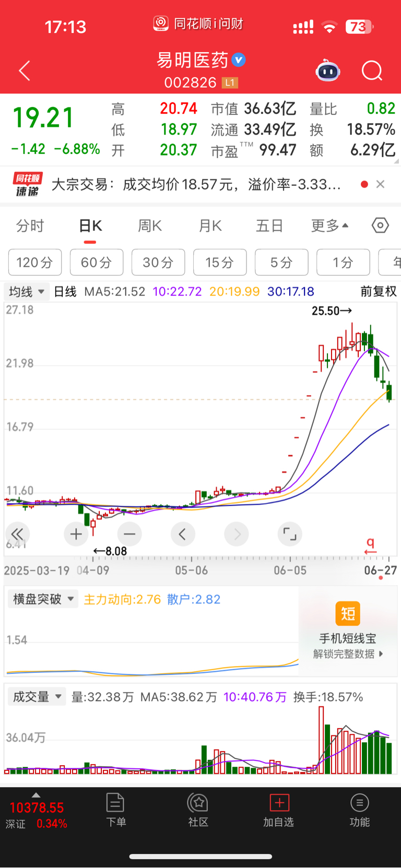Zoom out chart with minus icon
This screenshot has height=868, width=401.
click(129, 534)
